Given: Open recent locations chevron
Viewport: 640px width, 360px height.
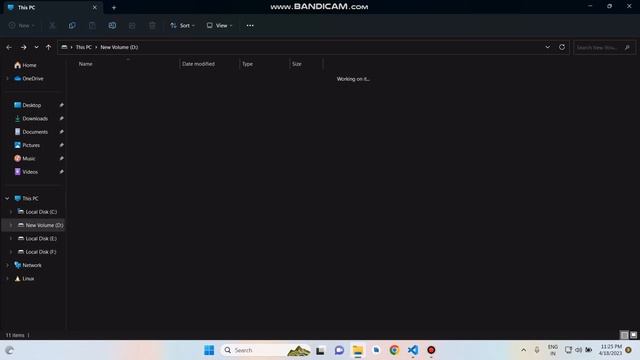Looking at the screenshot, I should point(36,47).
